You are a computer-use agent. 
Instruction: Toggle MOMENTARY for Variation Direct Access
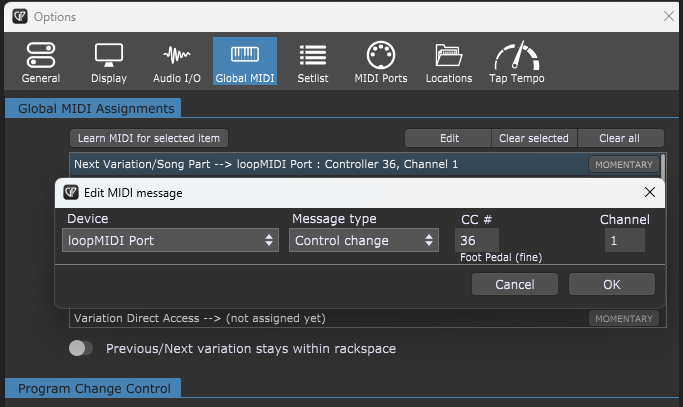click(623, 318)
